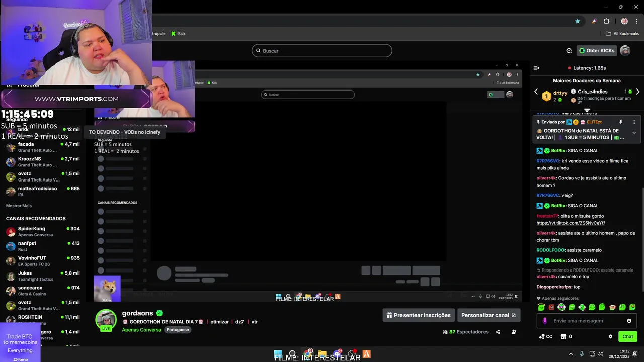Open the chat shop icon

pos(566,337)
